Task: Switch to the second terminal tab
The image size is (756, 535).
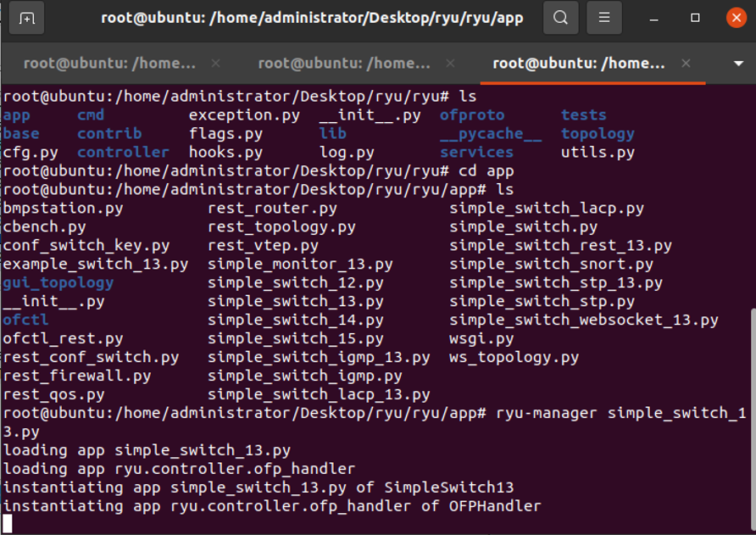Action: click(x=344, y=64)
